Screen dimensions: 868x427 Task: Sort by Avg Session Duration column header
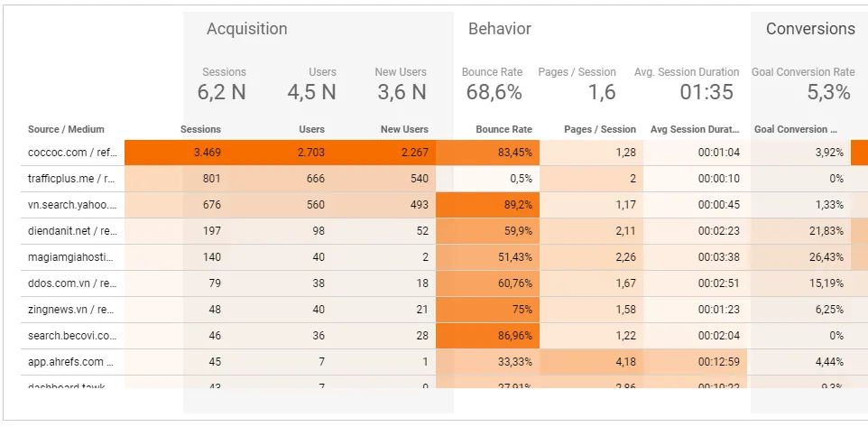695,129
